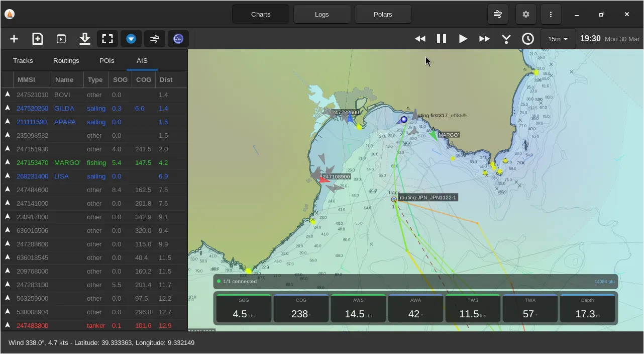
Task: Click vessel icon beside MMSI 247484600
Action: 8,190
